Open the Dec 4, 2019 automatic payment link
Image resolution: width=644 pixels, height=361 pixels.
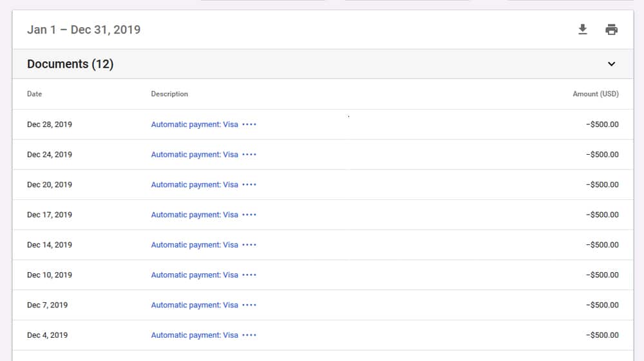click(204, 335)
